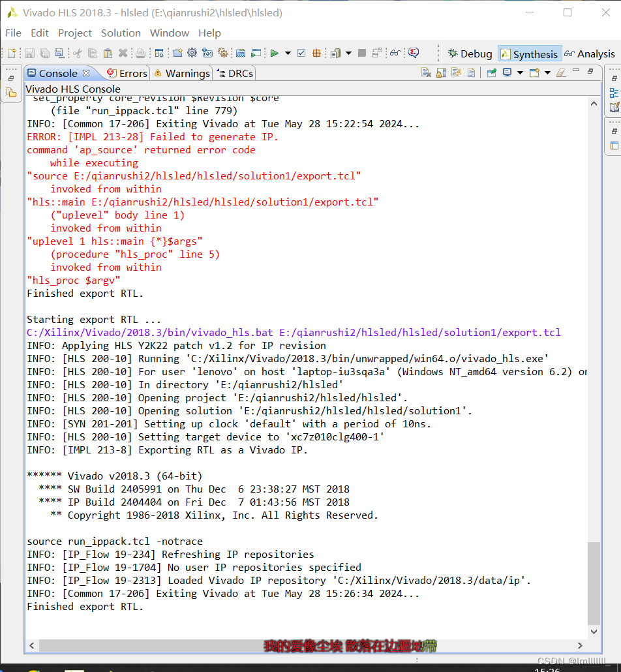Open the Help menu
This screenshot has height=672, width=621.
(x=209, y=33)
